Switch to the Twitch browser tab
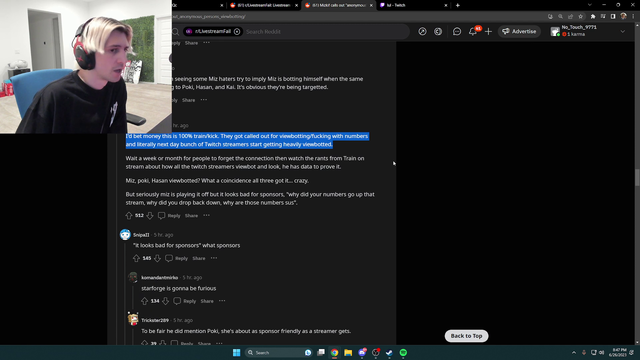Screen dimensions: 640x360 (x=412, y=5)
